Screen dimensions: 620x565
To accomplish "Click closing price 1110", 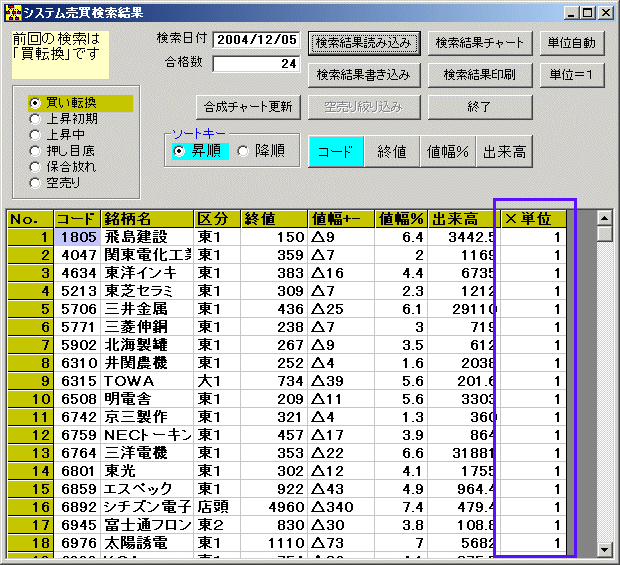I will pos(274,543).
